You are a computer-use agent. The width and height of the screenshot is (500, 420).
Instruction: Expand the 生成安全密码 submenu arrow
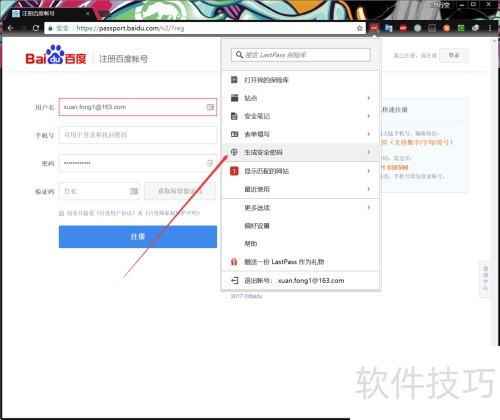click(x=369, y=152)
